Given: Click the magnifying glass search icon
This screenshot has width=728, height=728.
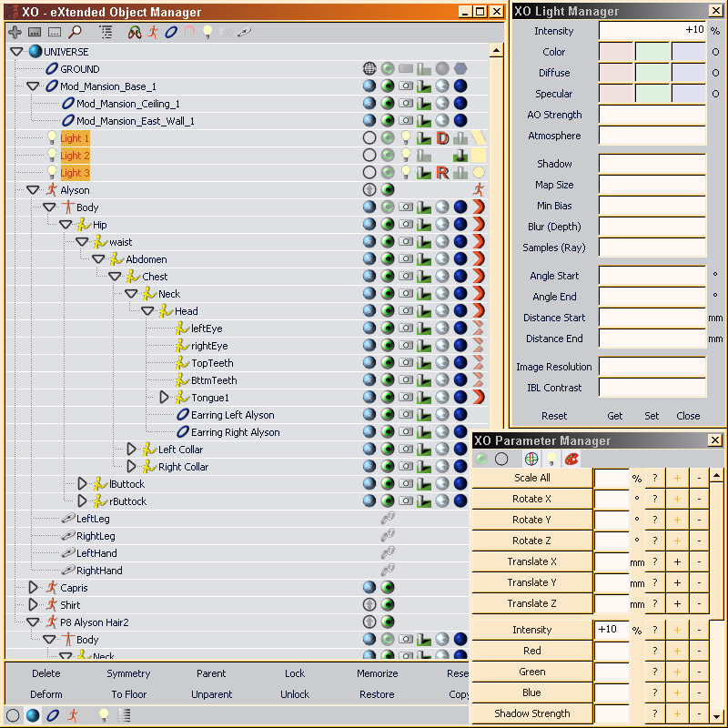Looking at the screenshot, I should (x=75, y=32).
